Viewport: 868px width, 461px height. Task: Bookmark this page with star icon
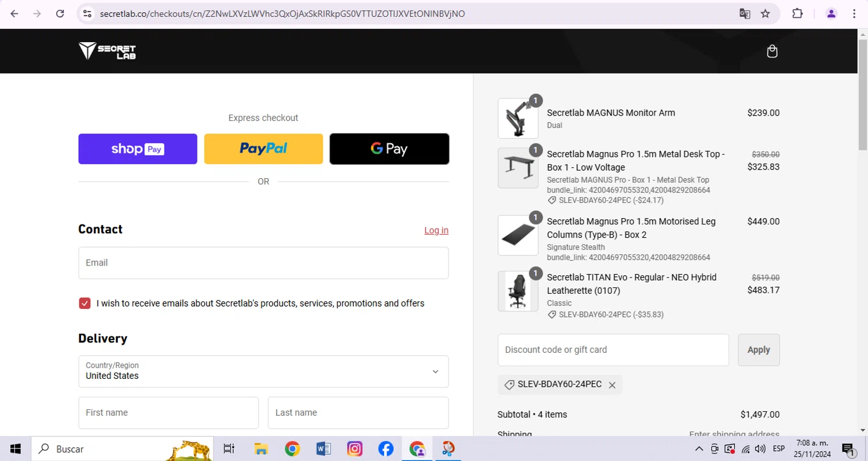click(x=766, y=14)
